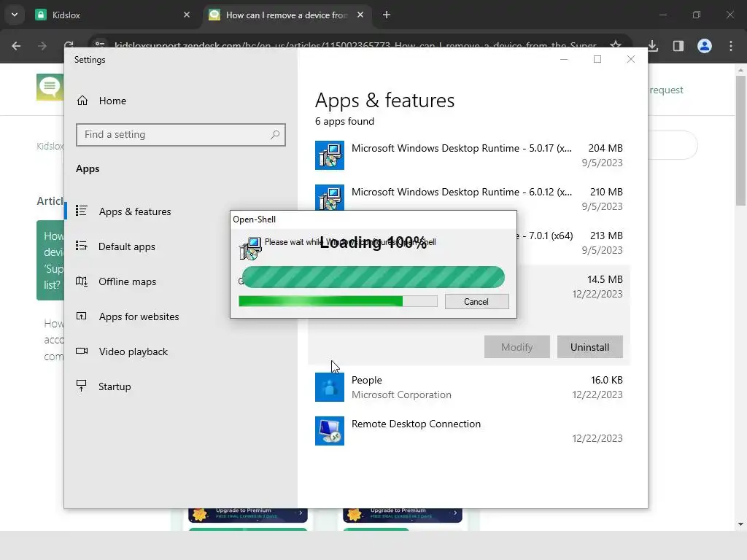This screenshot has height=560, width=747.
Task: Click the Apps for websites icon
Action: coord(82,316)
